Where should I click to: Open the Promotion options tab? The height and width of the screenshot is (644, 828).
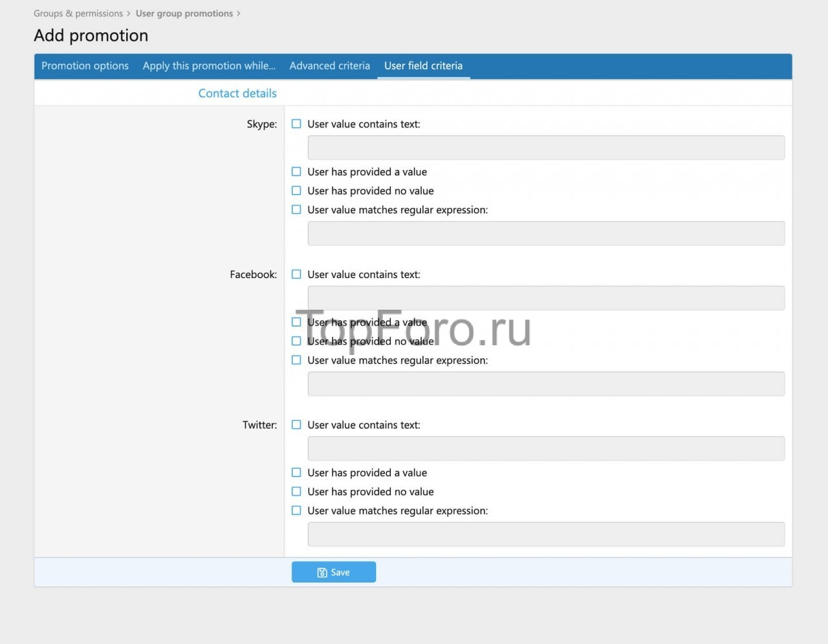tap(85, 66)
